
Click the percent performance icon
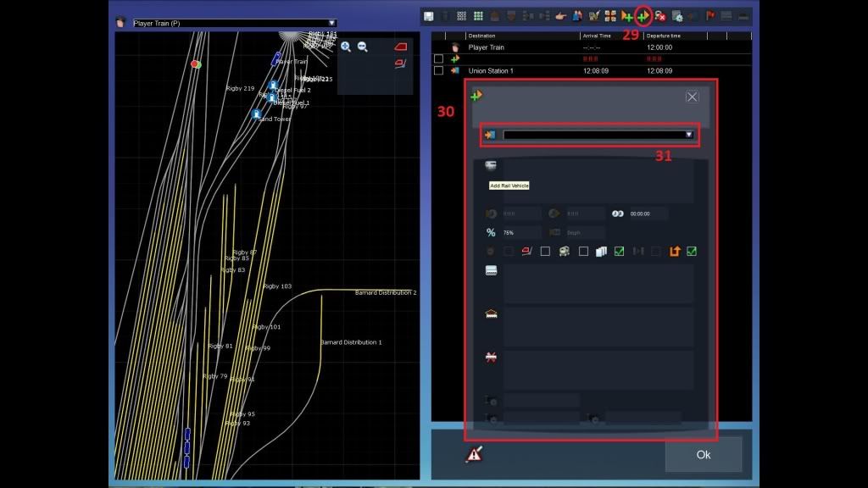tap(491, 232)
